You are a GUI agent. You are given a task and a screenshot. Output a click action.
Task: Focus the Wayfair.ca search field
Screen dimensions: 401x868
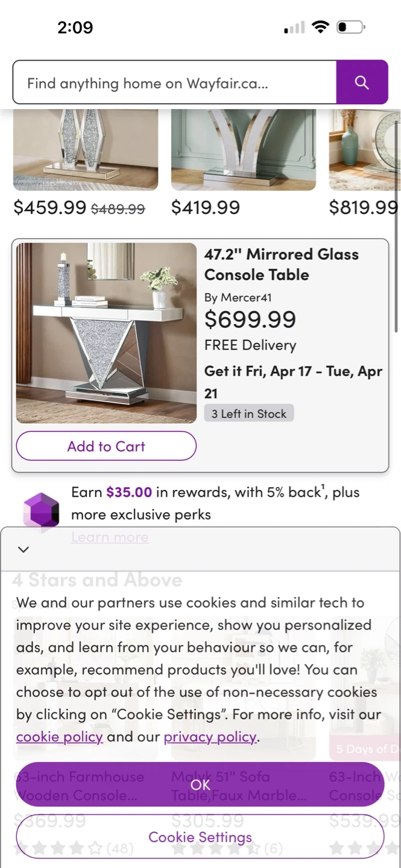tap(174, 83)
